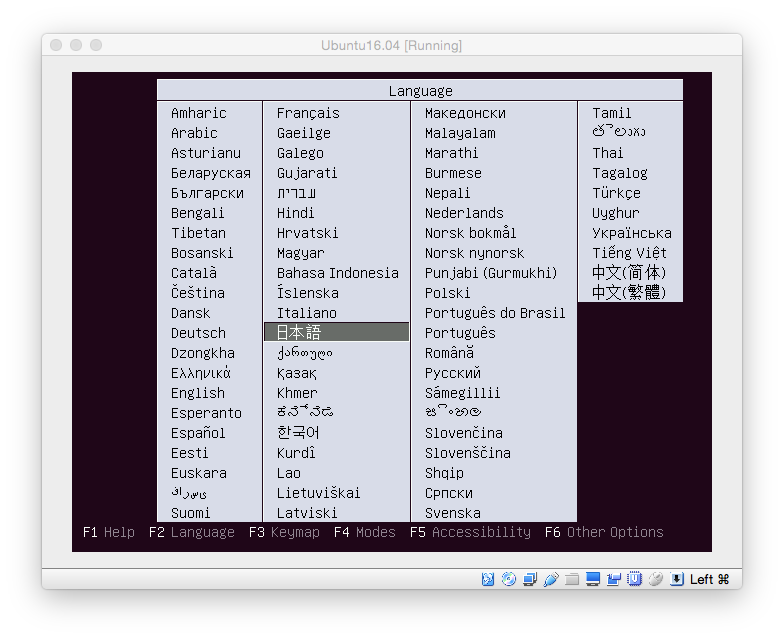Screen dimensions: 784x639
Task: Choose Français as the language
Action: coord(308,113)
